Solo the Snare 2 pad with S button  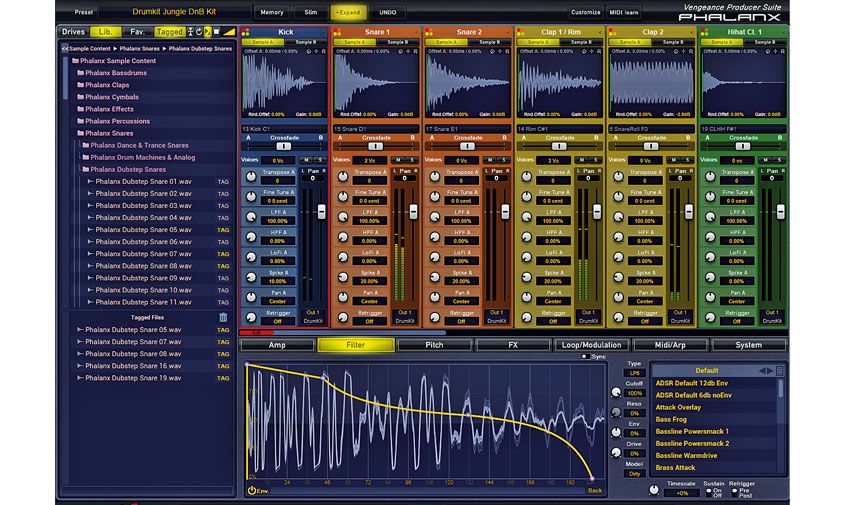503,160
